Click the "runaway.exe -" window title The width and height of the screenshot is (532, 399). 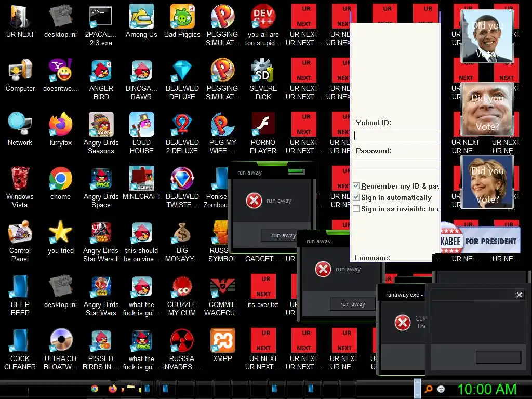click(x=404, y=295)
